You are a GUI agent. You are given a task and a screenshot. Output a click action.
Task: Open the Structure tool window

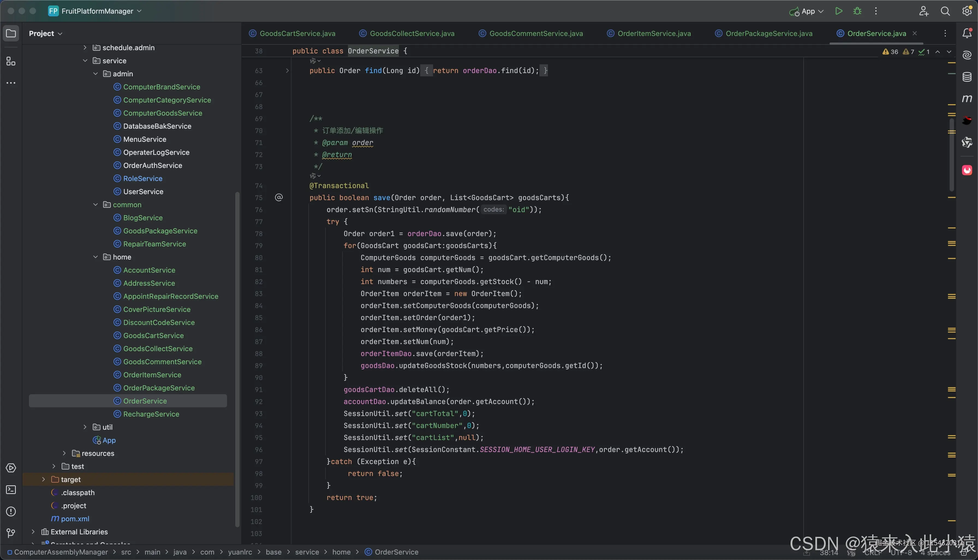11,62
